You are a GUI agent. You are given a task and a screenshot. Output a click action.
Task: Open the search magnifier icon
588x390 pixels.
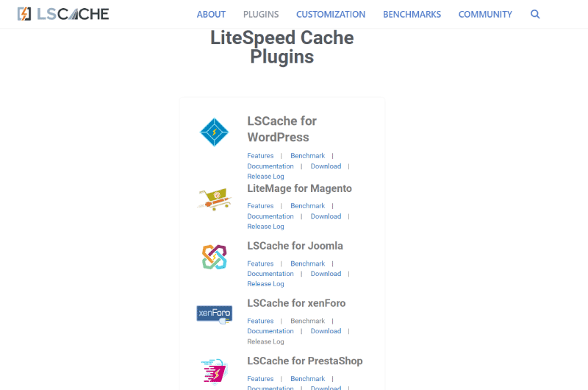click(x=535, y=14)
